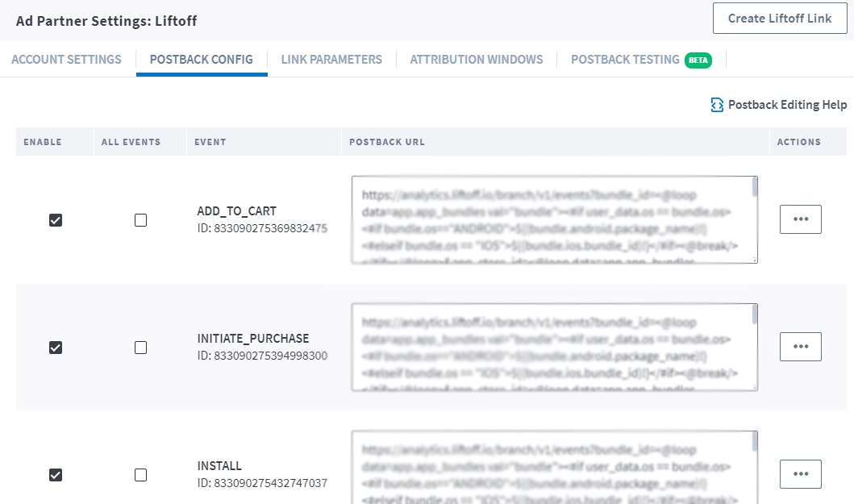
Task: Click the ADD_TO_CART postback URL field
Action: point(555,219)
